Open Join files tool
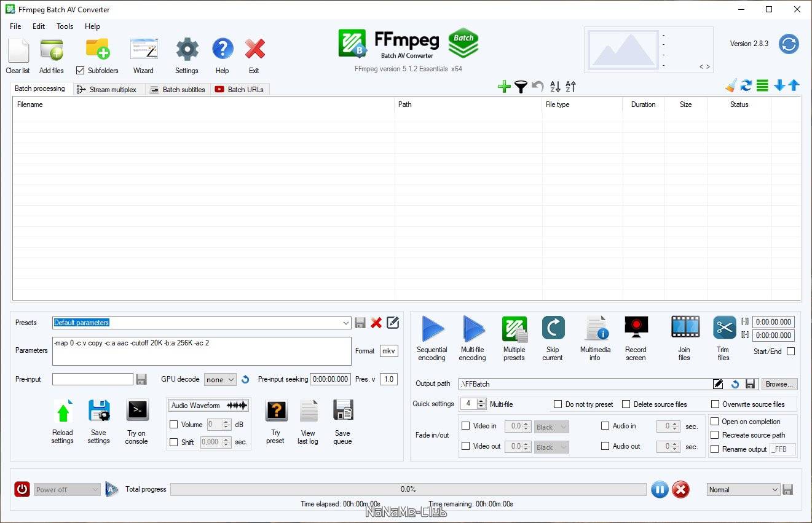812x523 pixels. [685, 327]
